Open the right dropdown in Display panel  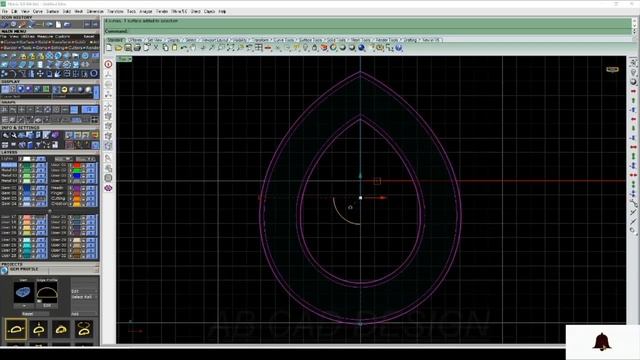pyautogui.click(x=73, y=97)
